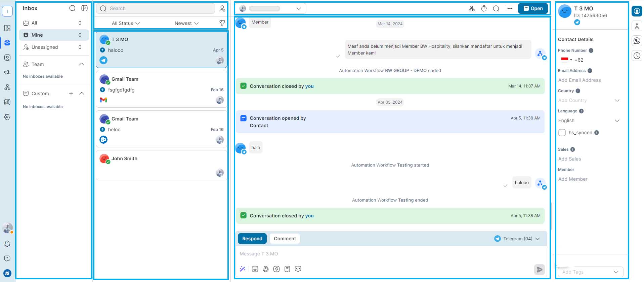Select the Mine inbox
The image size is (644, 282).
[x=54, y=35]
